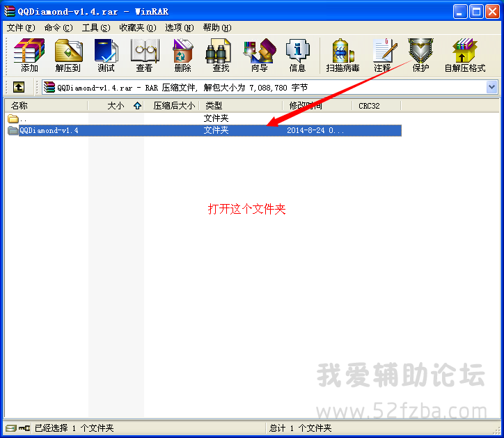Click the key password icon in status bar

24,428
